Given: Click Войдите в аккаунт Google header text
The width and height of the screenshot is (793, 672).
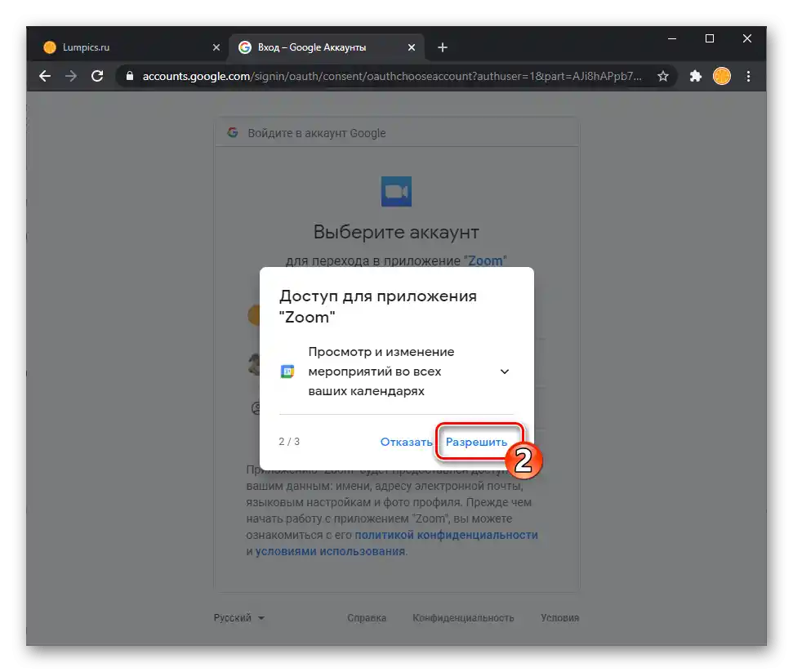Looking at the screenshot, I should pos(317,133).
